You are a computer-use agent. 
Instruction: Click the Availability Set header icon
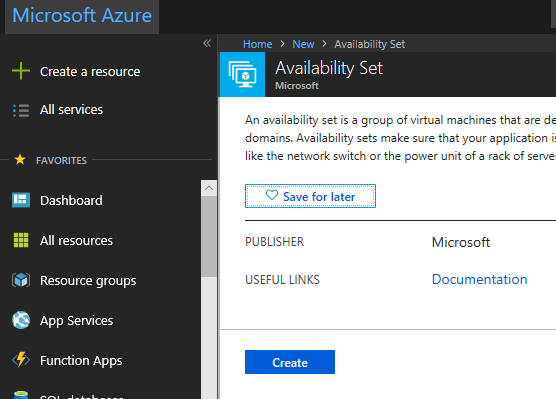(242, 74)
